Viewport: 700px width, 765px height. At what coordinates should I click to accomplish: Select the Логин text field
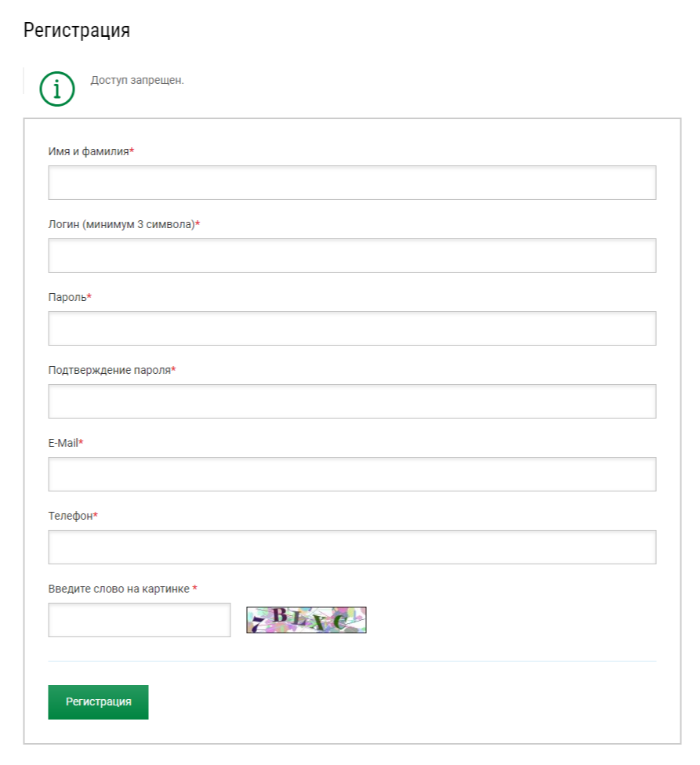(x=352, y=256)
